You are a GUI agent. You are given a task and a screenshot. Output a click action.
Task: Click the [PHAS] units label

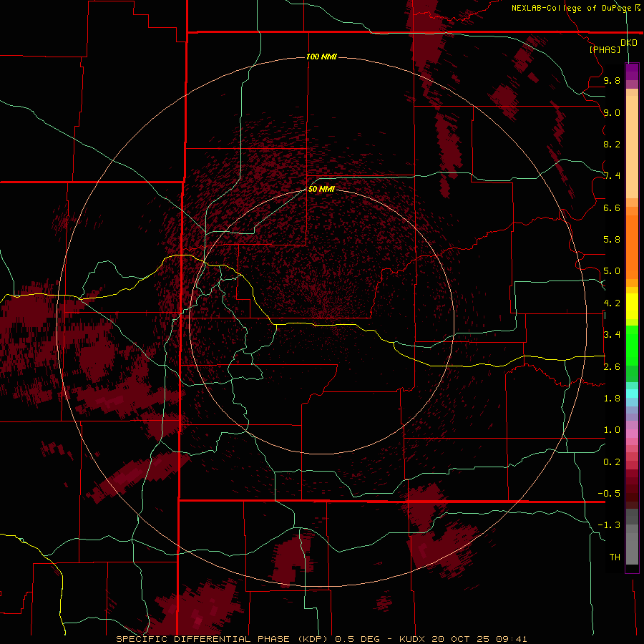pos(605,50)
